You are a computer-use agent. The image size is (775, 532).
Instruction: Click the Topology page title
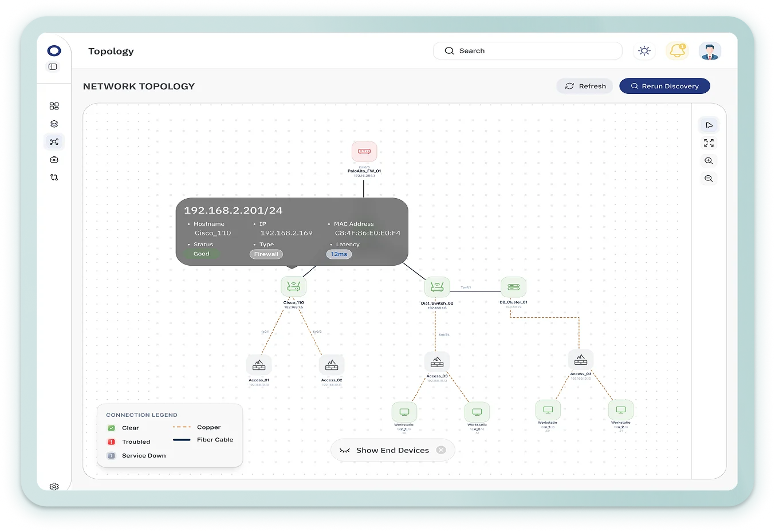pyautogui.click(x=111, y=51)
